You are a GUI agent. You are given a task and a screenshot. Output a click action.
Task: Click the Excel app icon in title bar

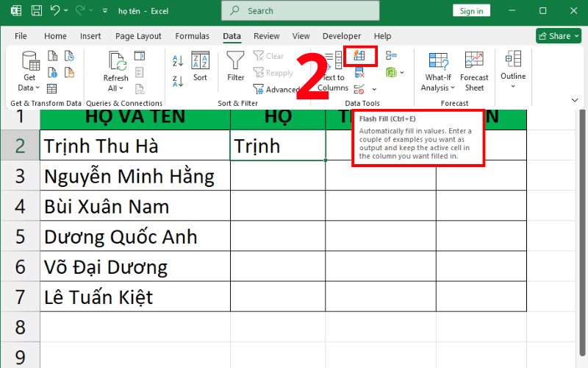tap(15, 10)
